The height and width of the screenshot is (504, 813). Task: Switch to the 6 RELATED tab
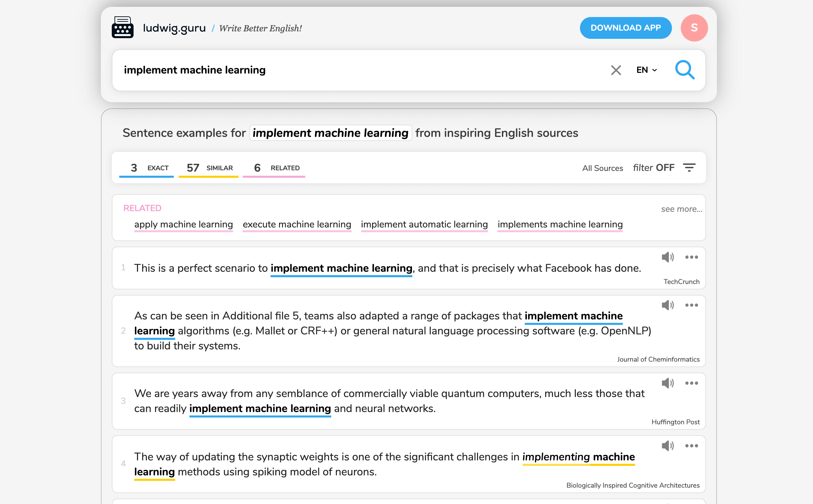[274, 168]
